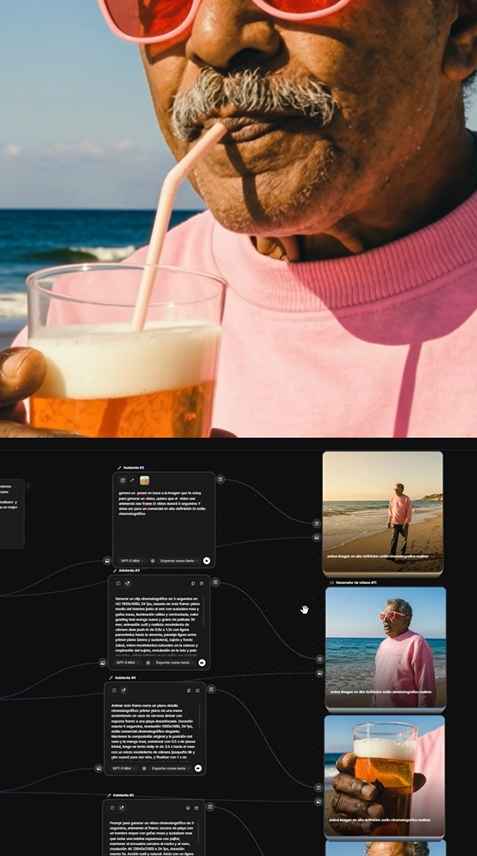Click text input port of beer glass video card
This screenshot has width=477, height=856.
point(318,787)
